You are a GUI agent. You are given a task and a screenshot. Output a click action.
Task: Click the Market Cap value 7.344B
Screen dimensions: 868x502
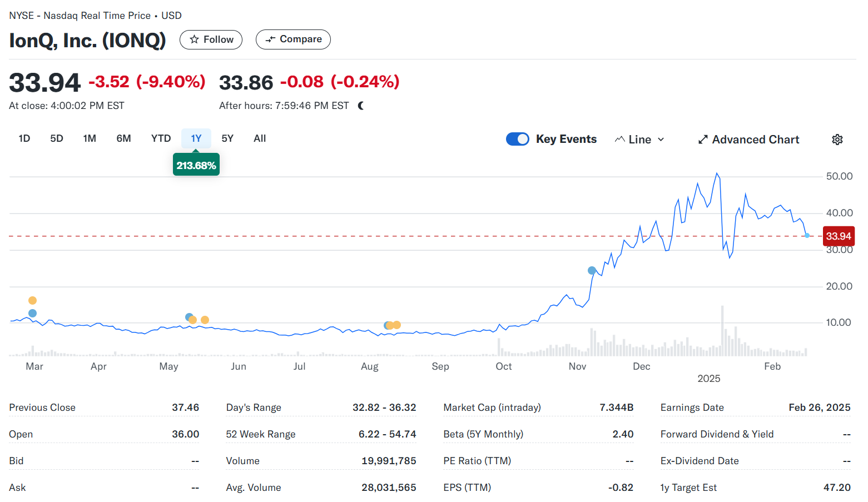click(x=616, y=407)
